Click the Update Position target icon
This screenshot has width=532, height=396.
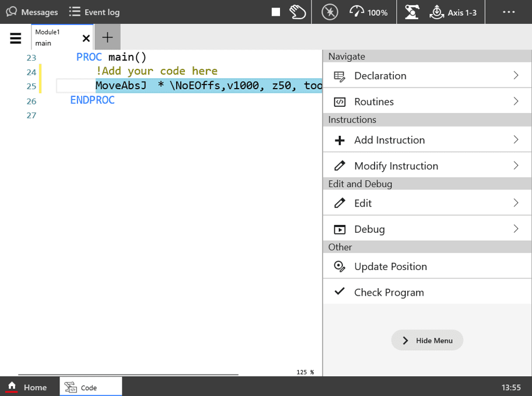tap(339, 267)
